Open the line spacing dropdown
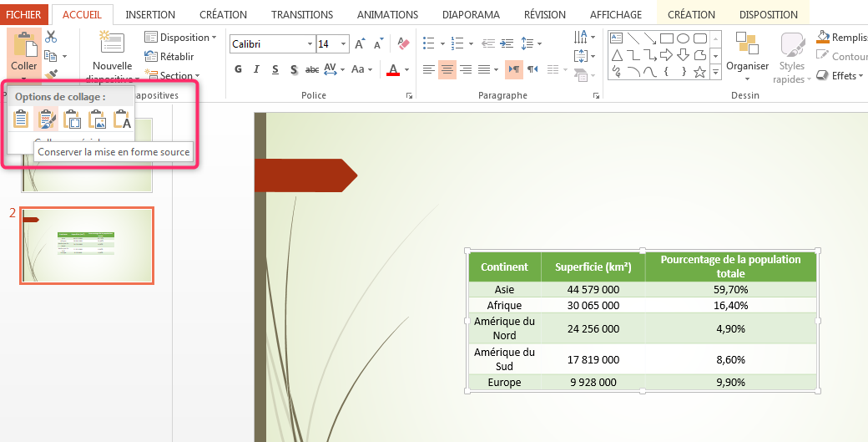 (531, 43)
